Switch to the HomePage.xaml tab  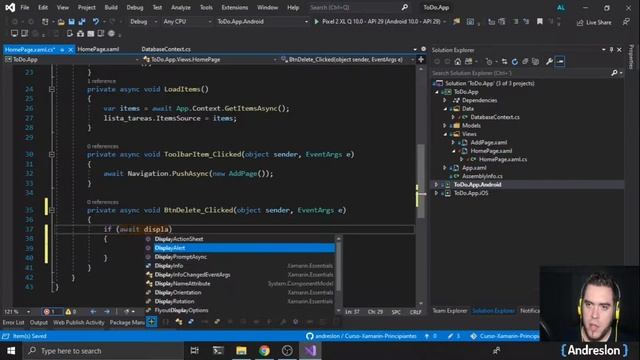point(98,49)
